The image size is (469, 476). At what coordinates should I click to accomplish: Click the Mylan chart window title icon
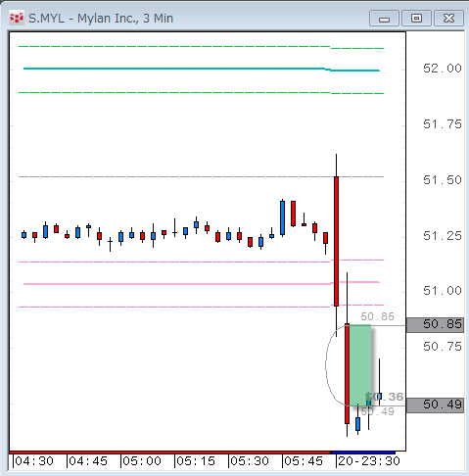coord(17,19)
